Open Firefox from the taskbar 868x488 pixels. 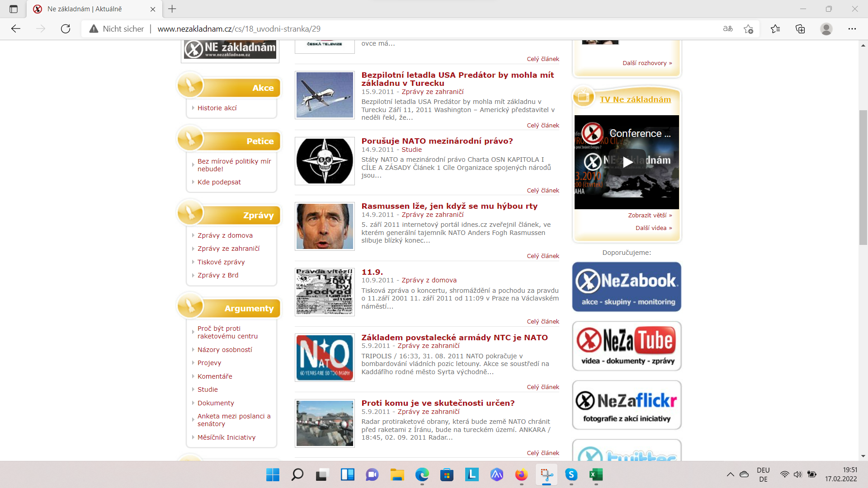tap(521, 474)
